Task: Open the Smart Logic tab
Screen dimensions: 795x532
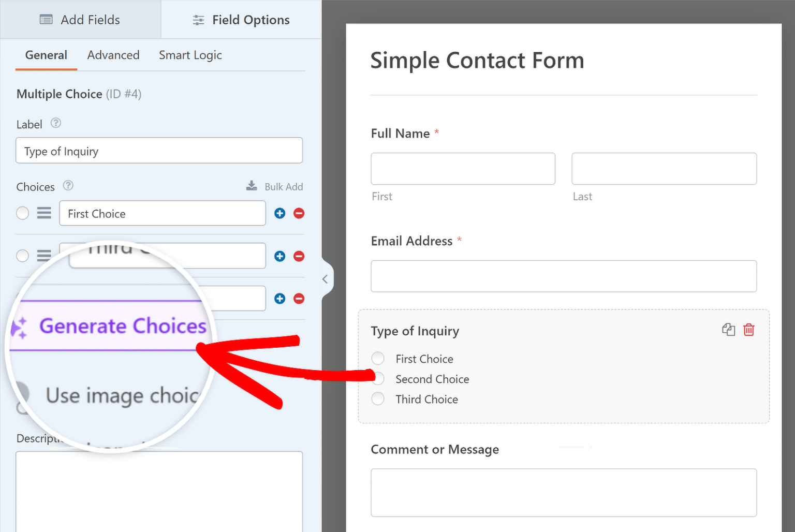Action: 190,55
